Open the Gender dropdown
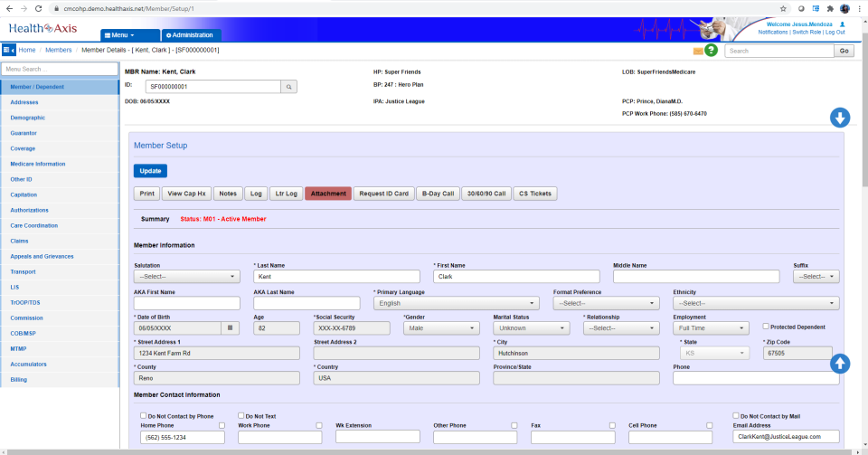 click(441, 328)
